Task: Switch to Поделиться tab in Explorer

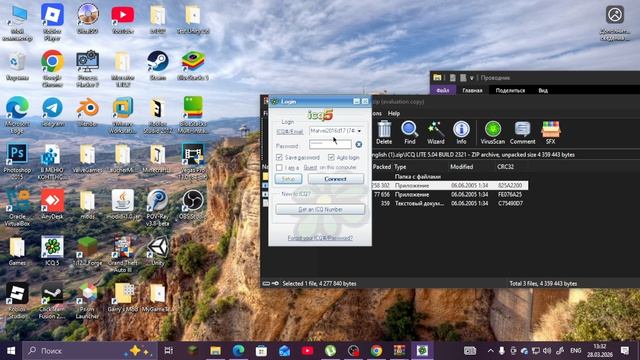Action: (510, 90)
